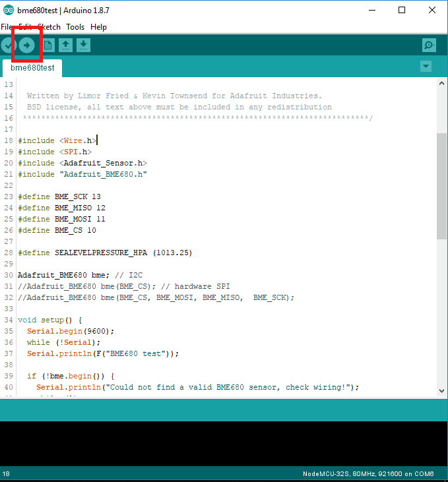Click the BSD license comment line
448x482 pixels.
click(x=179, y=107)
